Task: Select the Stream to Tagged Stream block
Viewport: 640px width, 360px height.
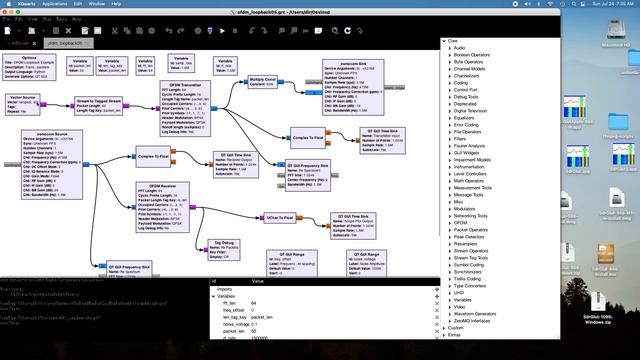Action: 99,106
